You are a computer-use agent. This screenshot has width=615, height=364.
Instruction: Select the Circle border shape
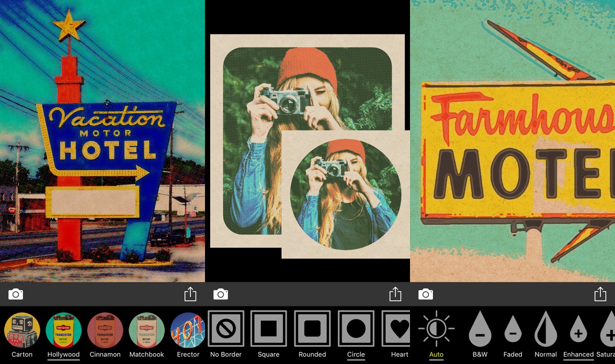[356, 329]
